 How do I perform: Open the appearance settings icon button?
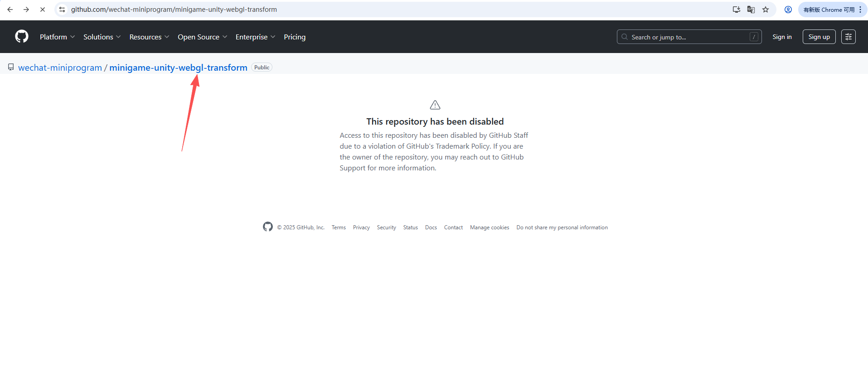[849, 37]
